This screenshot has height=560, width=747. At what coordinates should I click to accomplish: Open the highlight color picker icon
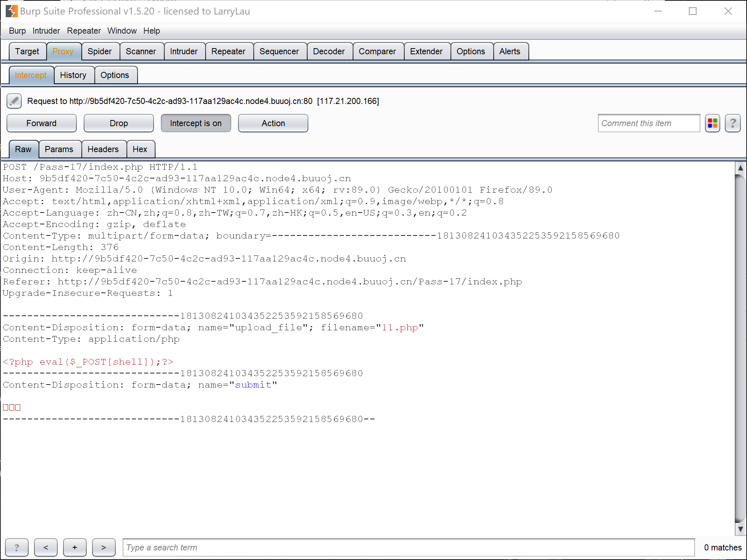[x=713, y=123]
